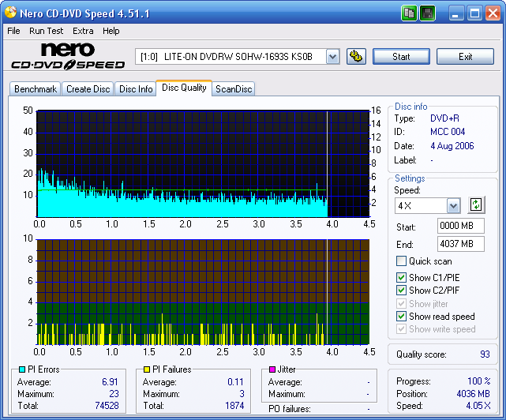Screen dimensions: 506x420
Task: Open the Help menu
Action: pyautogui.click(x=111, y=31)
